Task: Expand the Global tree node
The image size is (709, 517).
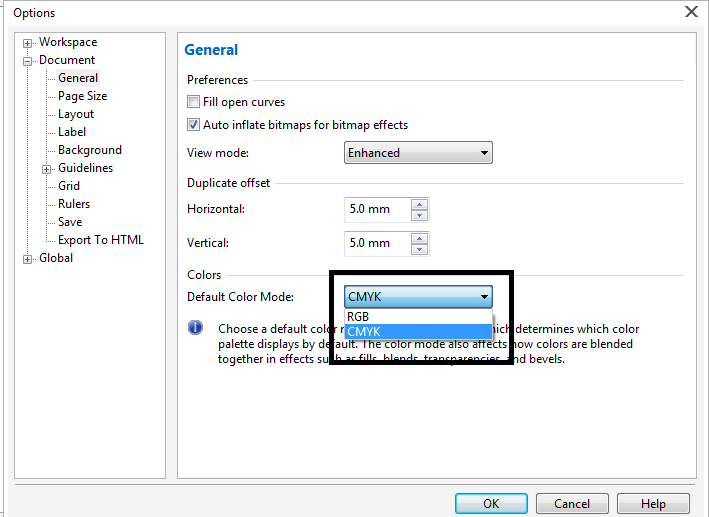Action: pos(28,259)
